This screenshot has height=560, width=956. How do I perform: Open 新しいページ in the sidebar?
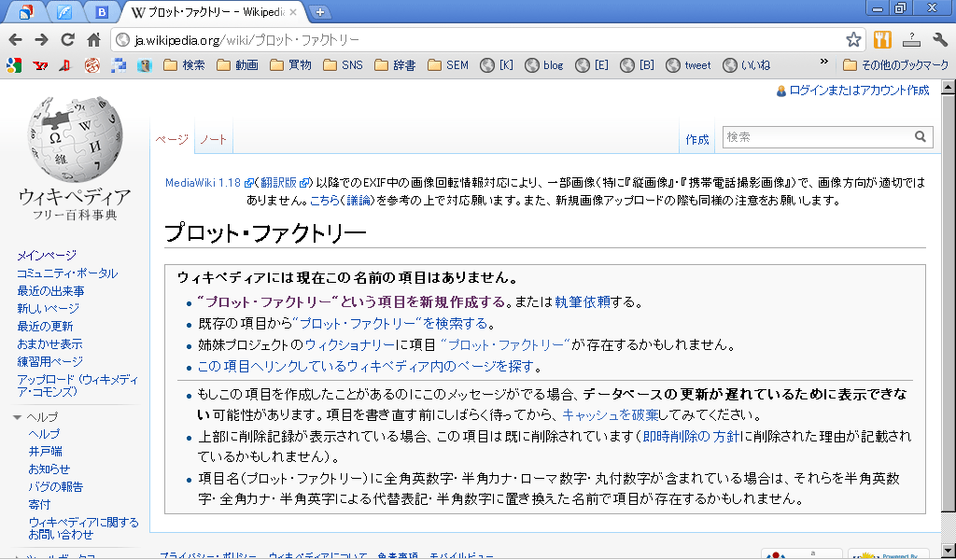click(49, 308)
